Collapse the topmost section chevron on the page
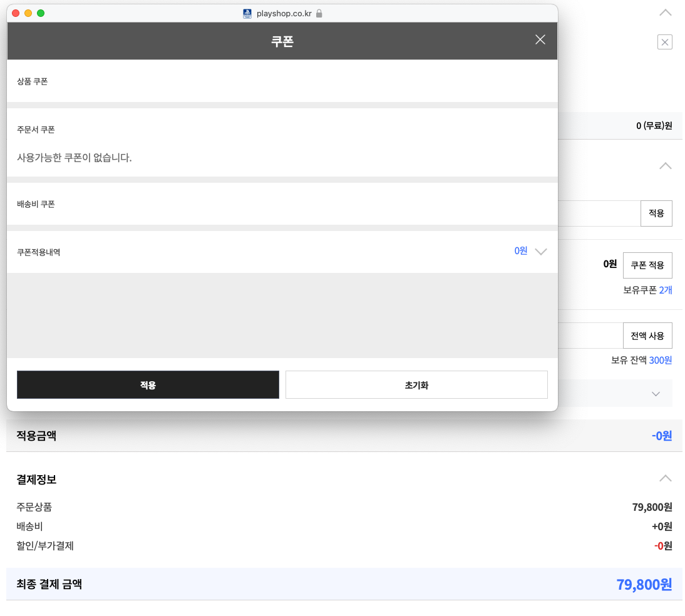 pos(666,13)
